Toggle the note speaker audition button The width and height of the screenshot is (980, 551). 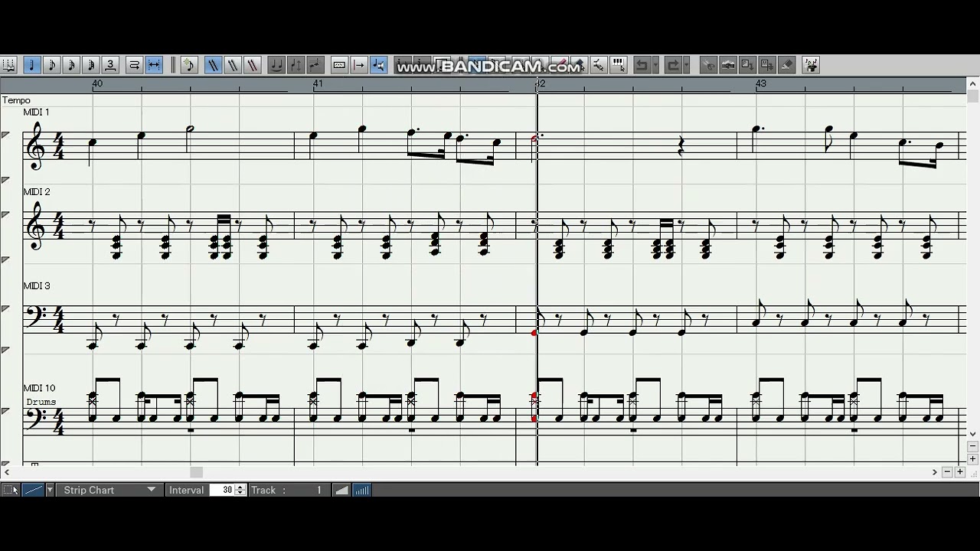(x=378, y=65)
